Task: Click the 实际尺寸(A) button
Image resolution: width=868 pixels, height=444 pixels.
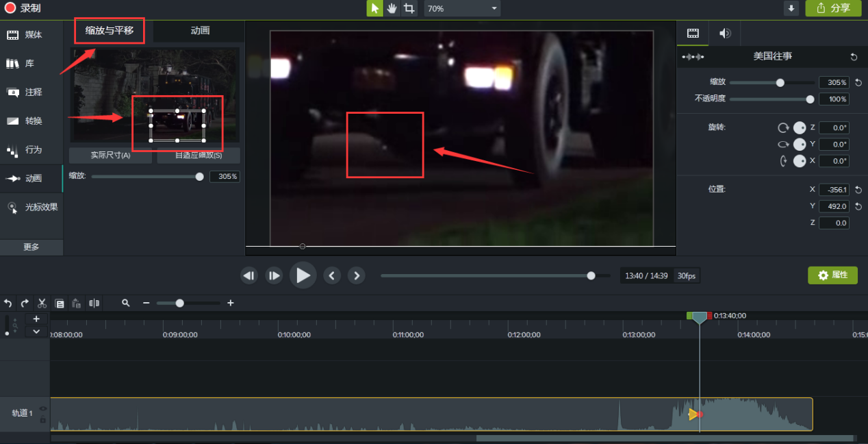Action: [111, 155]
